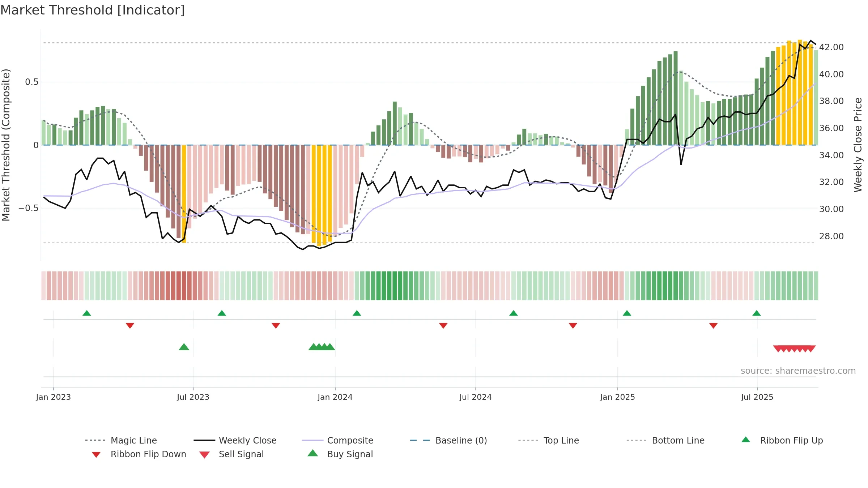Toggle Buy Signal legend entry
868x488 pixels.
340,454
